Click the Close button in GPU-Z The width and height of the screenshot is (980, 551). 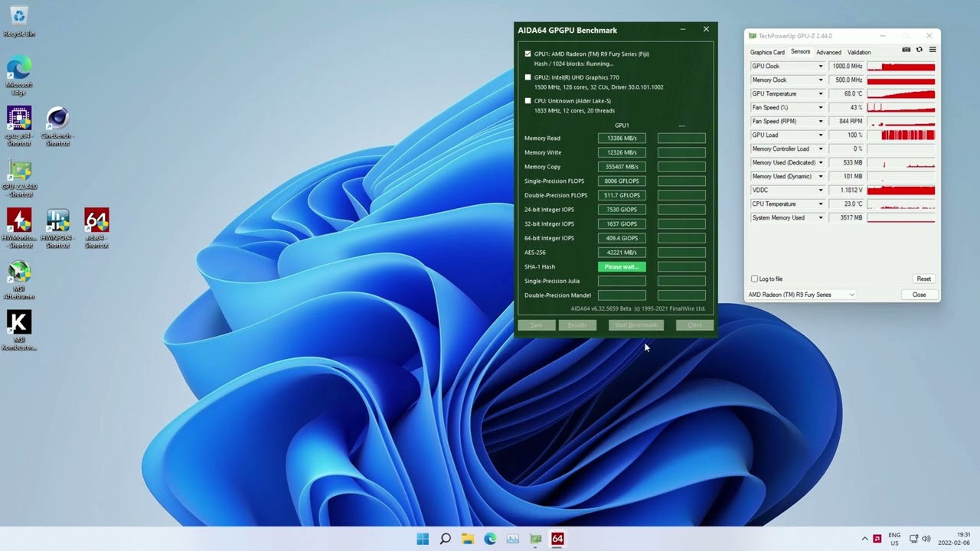(919, 295)
